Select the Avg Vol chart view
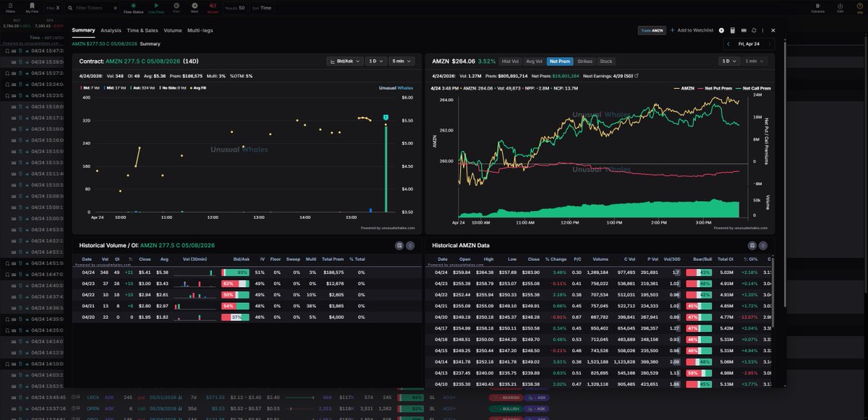The image size is (868, 420). (x=534, y=61)
